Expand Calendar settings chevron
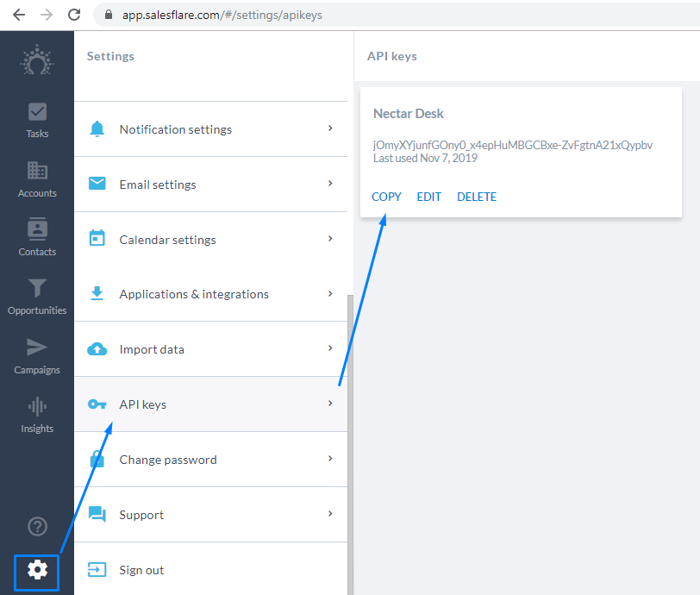 (x=330, y=239)
